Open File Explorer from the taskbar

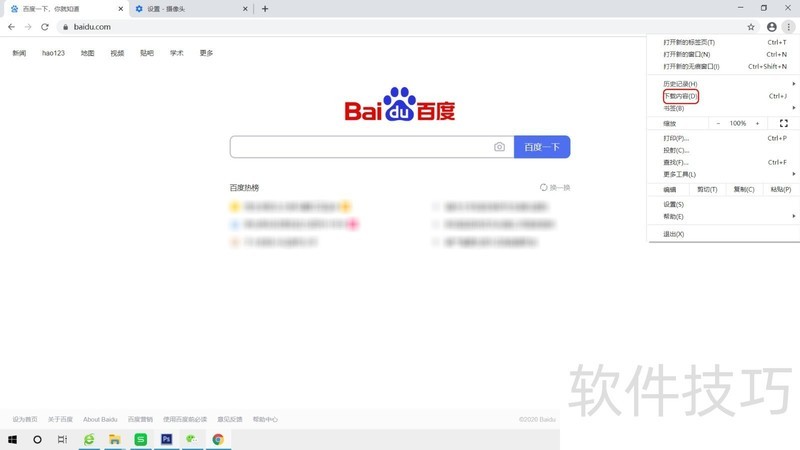pos(115,439)
